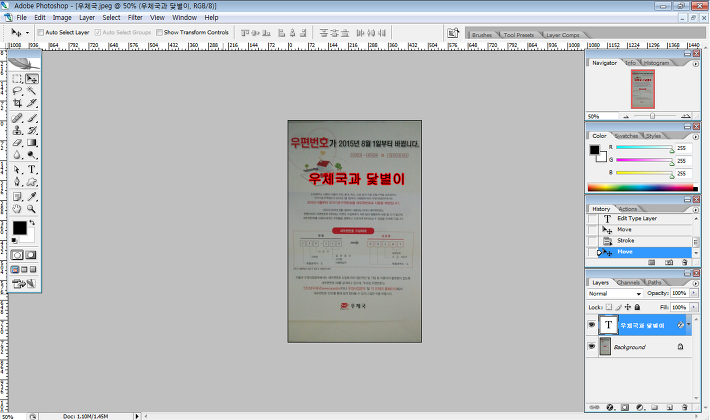Select the Move tool in toolbox
This screenshot has width=710, height=420.
(32, 79)
